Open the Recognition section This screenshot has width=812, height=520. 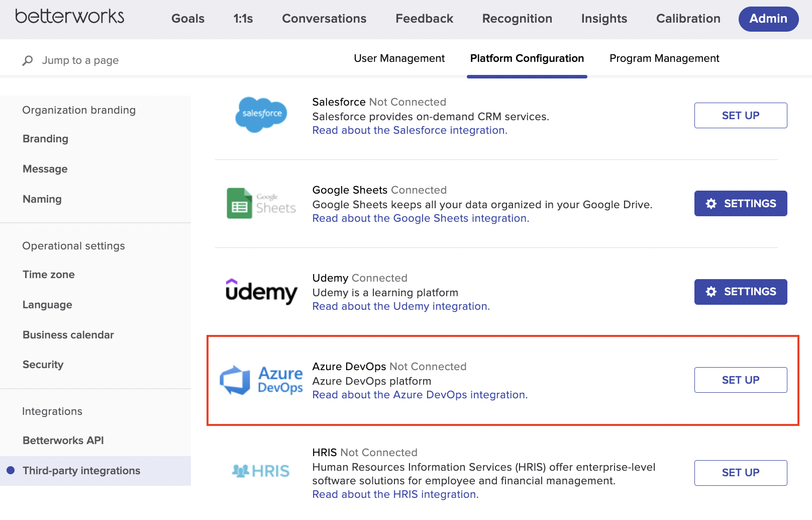pos(517,19)
